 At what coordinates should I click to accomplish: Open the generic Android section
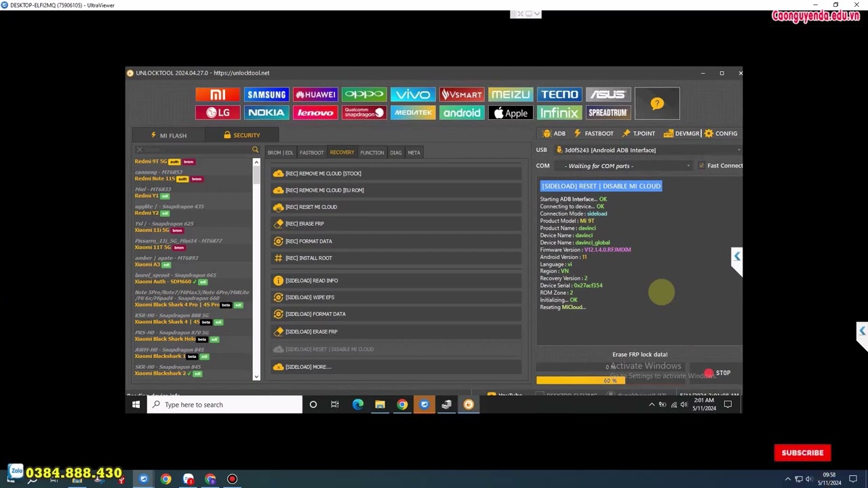click(x=462, y=113)
